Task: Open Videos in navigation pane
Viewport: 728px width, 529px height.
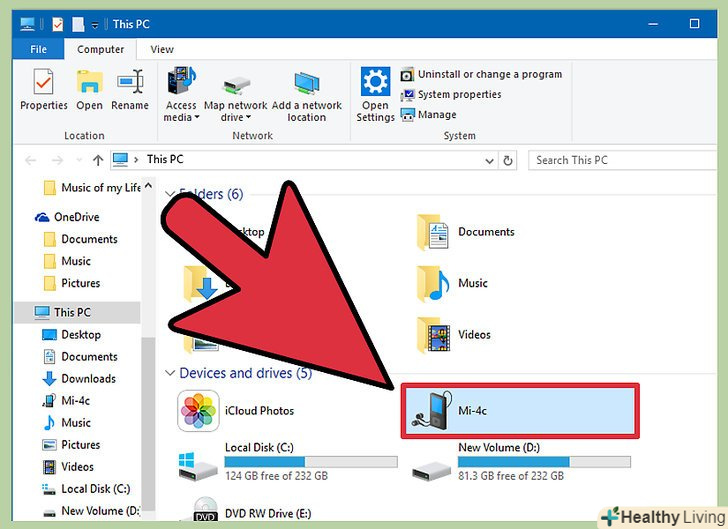Action: (68, 467)
